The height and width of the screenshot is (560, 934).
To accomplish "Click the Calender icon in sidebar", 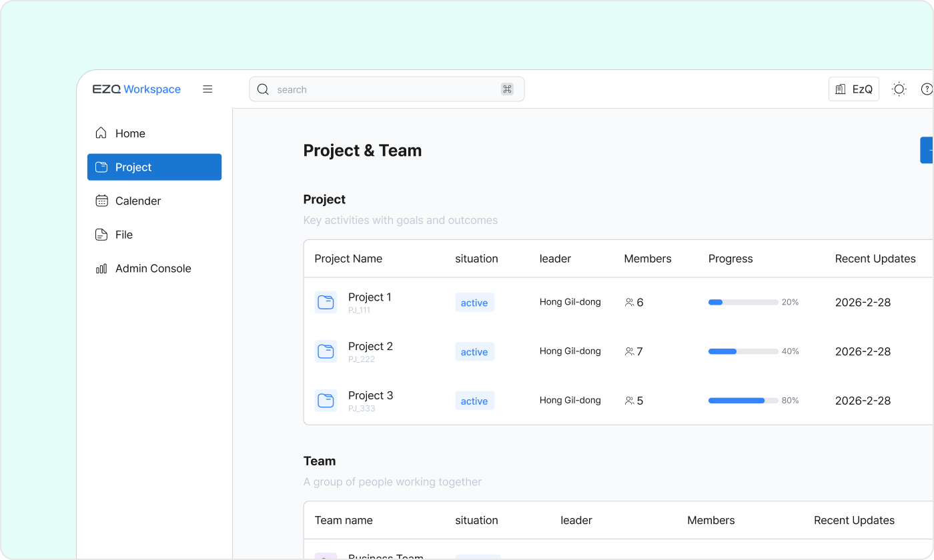I will pyautogui.click(x=101, y=201).
